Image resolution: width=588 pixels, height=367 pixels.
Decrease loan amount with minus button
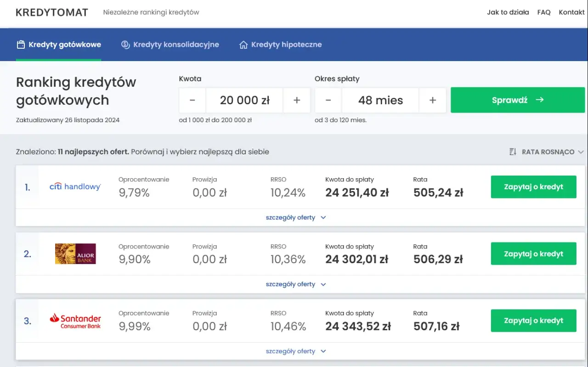[x=192, y=100]
